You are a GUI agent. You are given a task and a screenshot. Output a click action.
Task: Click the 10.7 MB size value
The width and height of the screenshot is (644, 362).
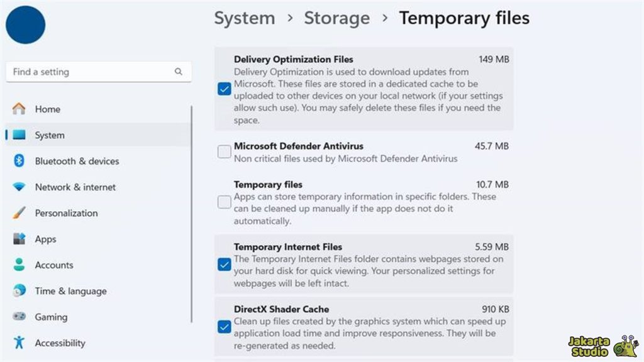point(492,185)
